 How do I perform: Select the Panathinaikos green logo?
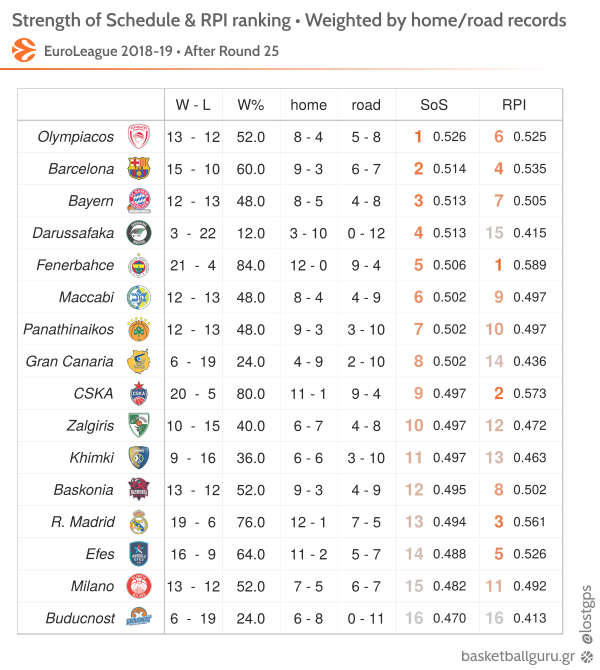(x=138, y=329)
